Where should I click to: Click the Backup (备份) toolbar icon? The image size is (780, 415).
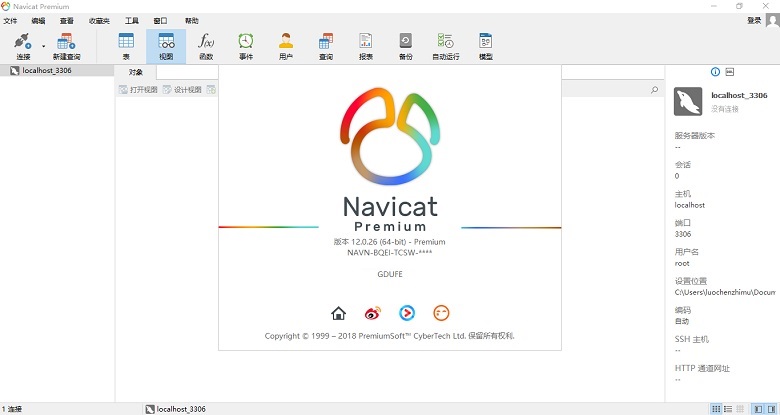[405, 45]
